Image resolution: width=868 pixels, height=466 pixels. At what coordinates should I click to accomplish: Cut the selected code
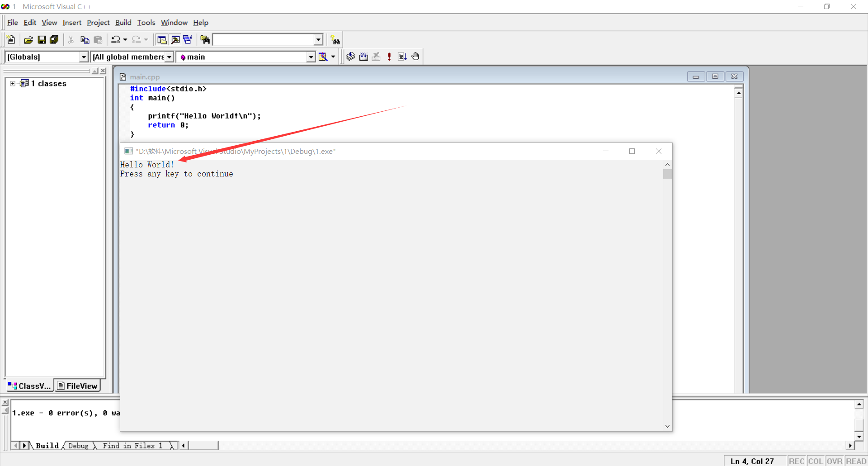(x=71, y=39)
